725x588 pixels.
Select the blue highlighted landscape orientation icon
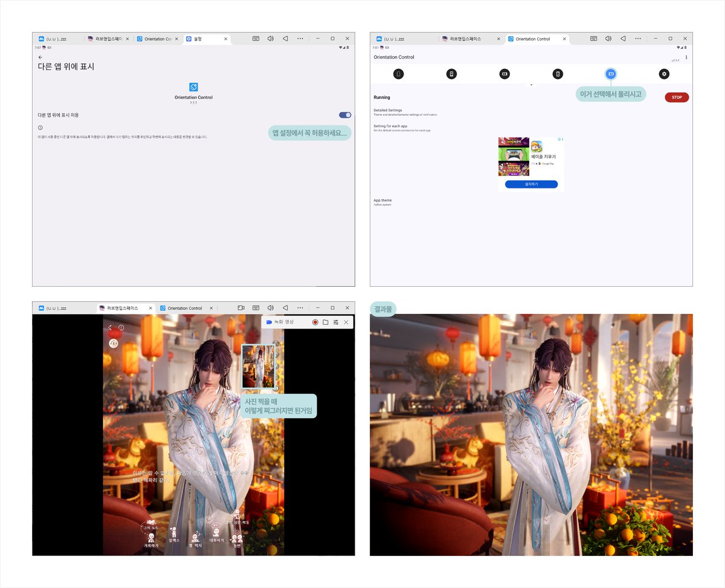coord(611,74)
